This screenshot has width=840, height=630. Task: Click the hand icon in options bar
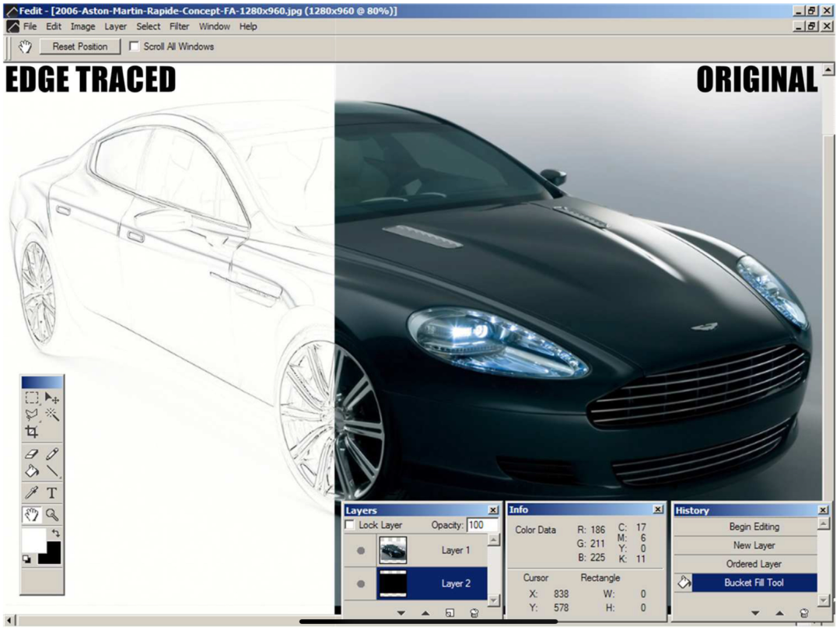[x=25, y=47]
